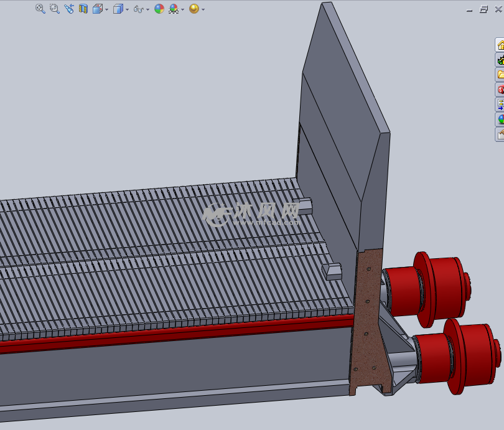The image size is (504, 430).
Task: Click the Zoom to Fit icon
Action: coord(40,9)
